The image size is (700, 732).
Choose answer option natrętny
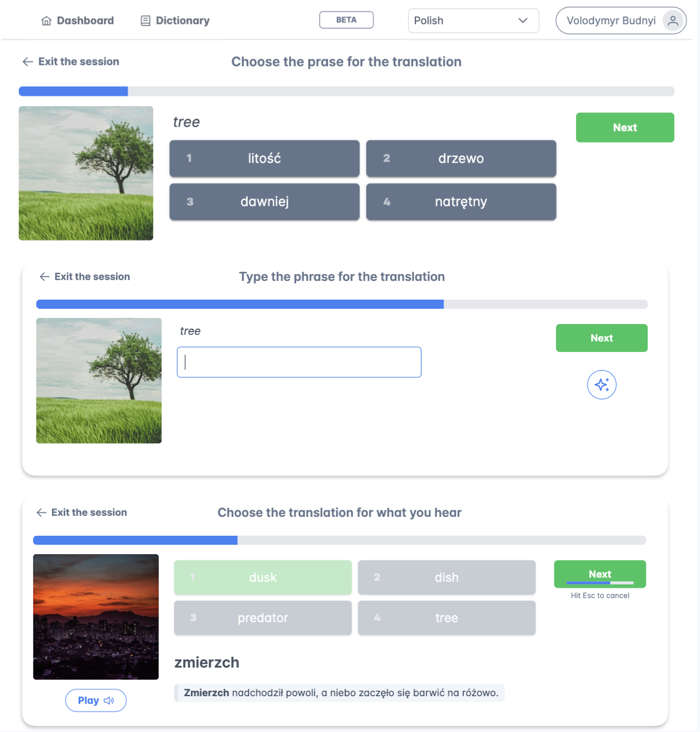tap(461, 202)
